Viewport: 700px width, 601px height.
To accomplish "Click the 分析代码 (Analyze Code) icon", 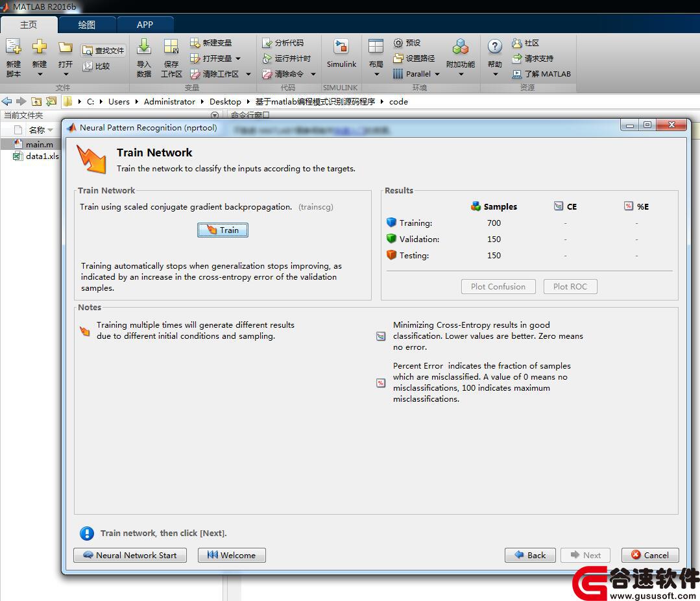I will pyautogui.click(x=267, y=43).
